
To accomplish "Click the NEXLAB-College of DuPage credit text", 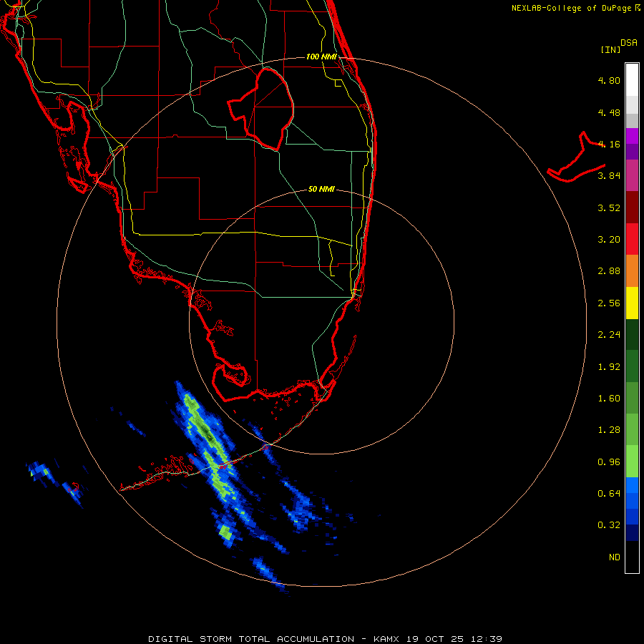I will [571, 8].
